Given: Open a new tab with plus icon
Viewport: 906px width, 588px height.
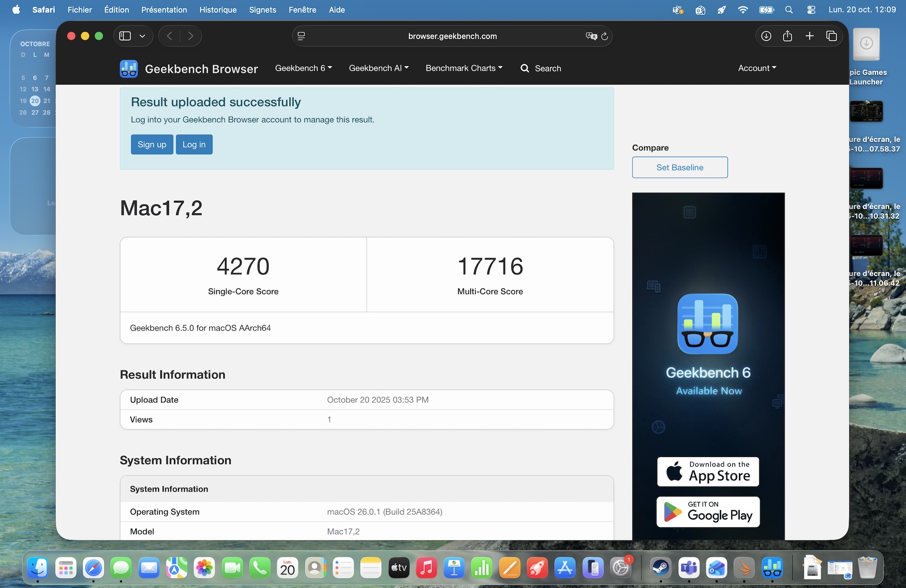Looking at the screenshot, I should coord(810,36).
